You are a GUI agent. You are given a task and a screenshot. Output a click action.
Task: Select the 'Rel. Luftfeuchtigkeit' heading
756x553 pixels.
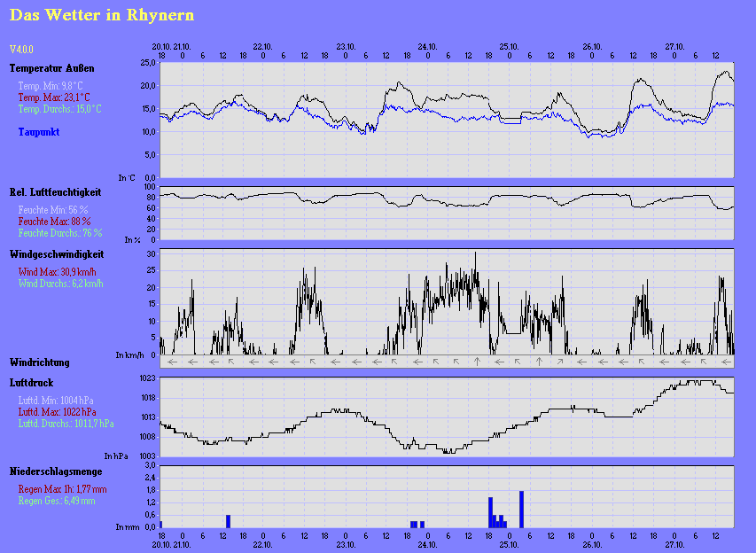click(x=55, y=191)
